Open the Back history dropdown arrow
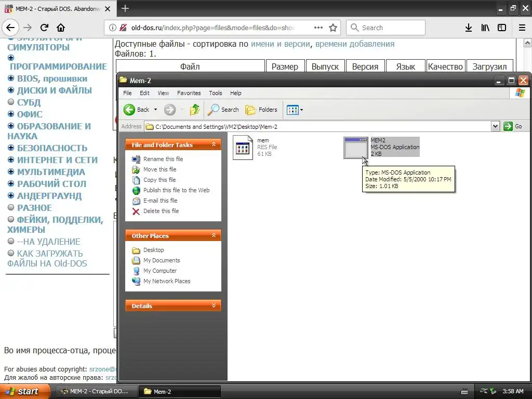This screenshot has height=399, width=532. (155, 110)
